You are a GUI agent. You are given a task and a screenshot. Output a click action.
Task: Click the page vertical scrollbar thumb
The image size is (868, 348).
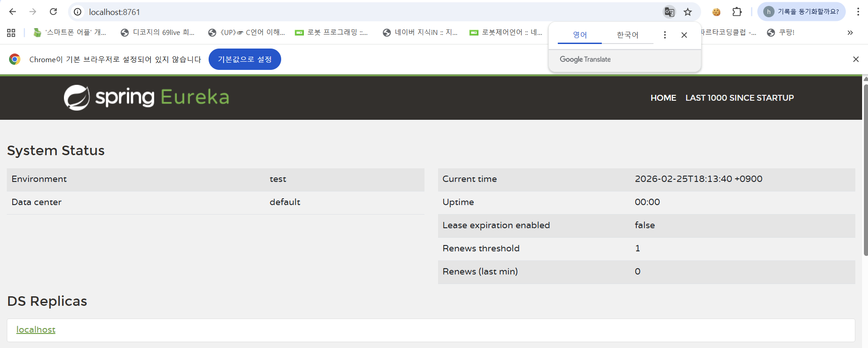(865, 170)
